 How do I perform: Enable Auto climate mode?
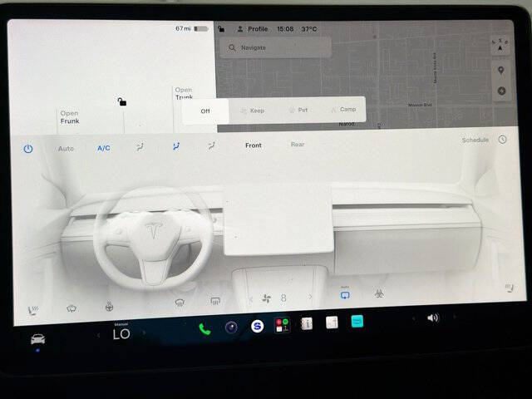pyautogui.click(x=66, y=149)
